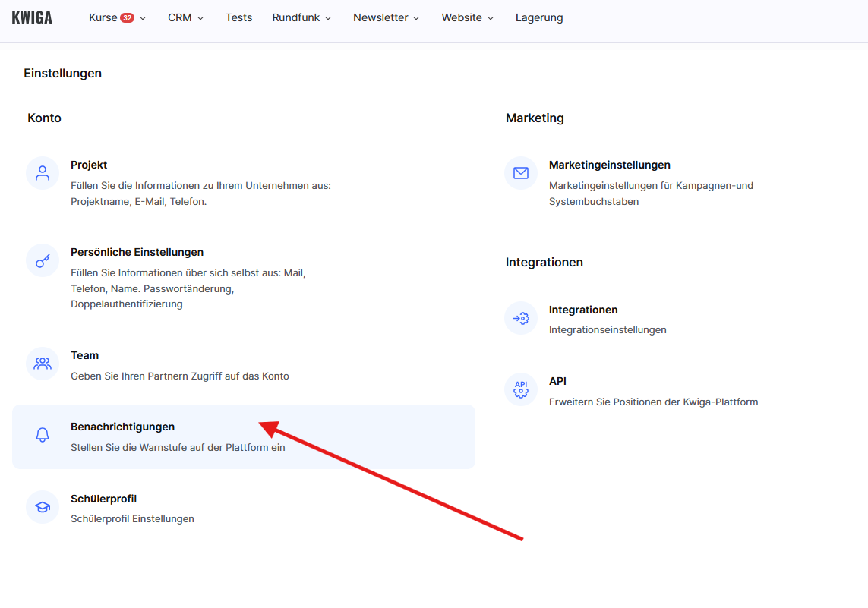Open the Persönliche Einstellungen link

coord(137,252)
